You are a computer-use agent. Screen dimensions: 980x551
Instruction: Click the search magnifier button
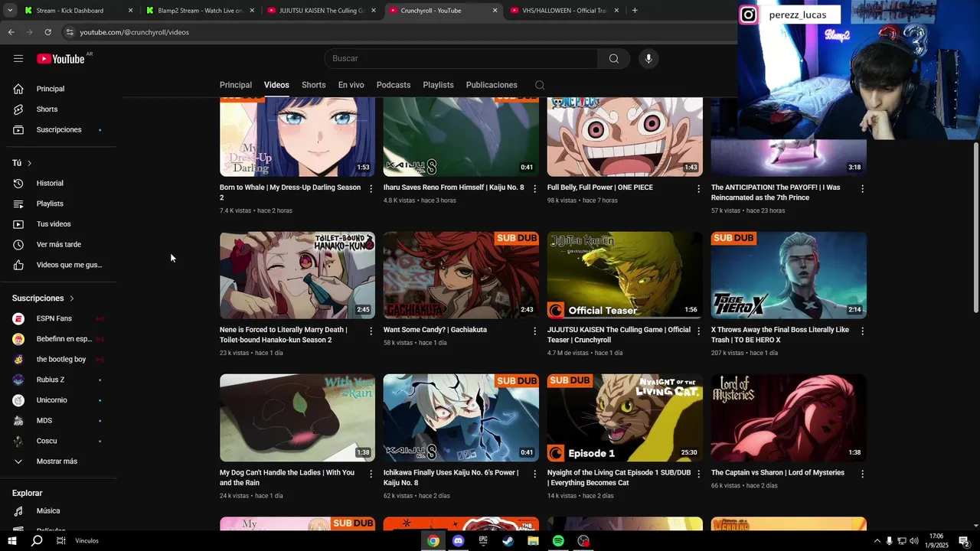click(613, 59)
